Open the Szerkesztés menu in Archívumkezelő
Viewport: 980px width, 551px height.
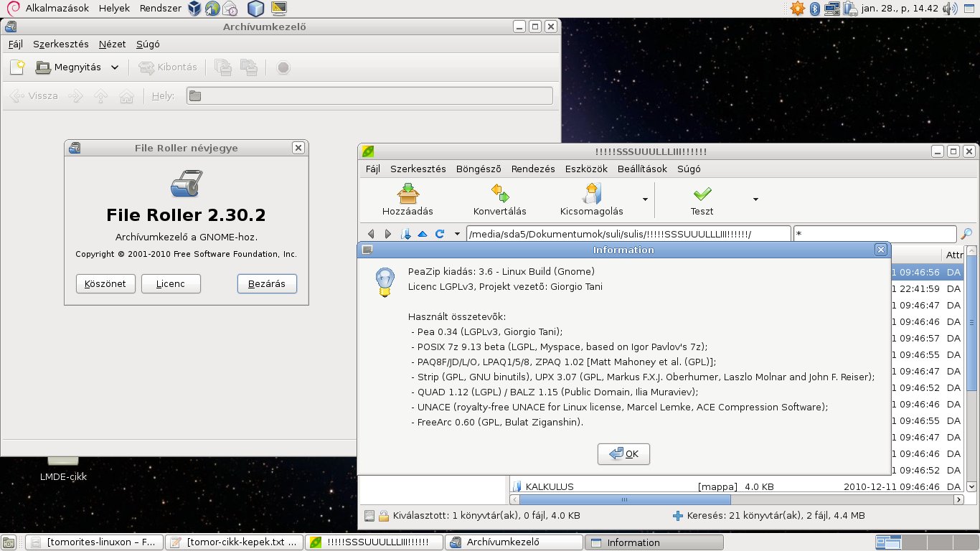coord(61,44)
